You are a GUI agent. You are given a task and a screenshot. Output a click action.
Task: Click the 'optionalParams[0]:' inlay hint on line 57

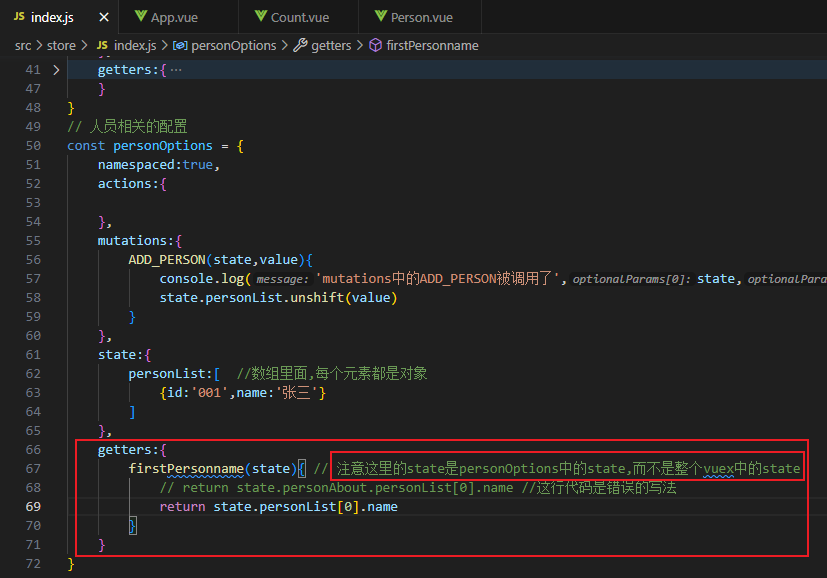(x=632, y=280)
